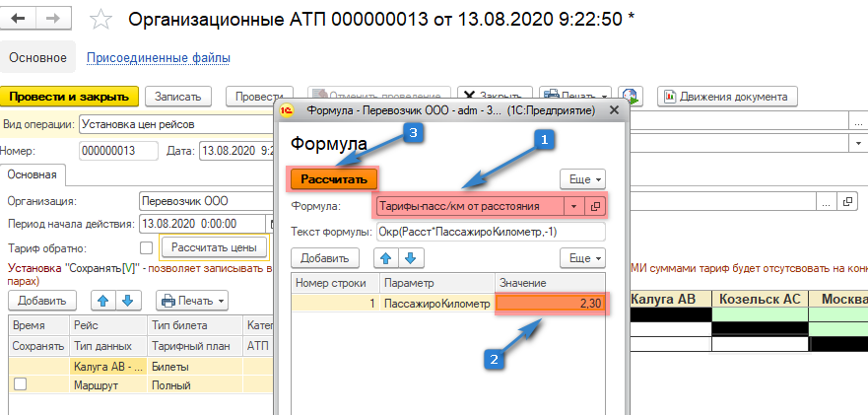Click the Текст формулы input field
This screenshot has height=415, width=868.
click(x=490, y=232)
